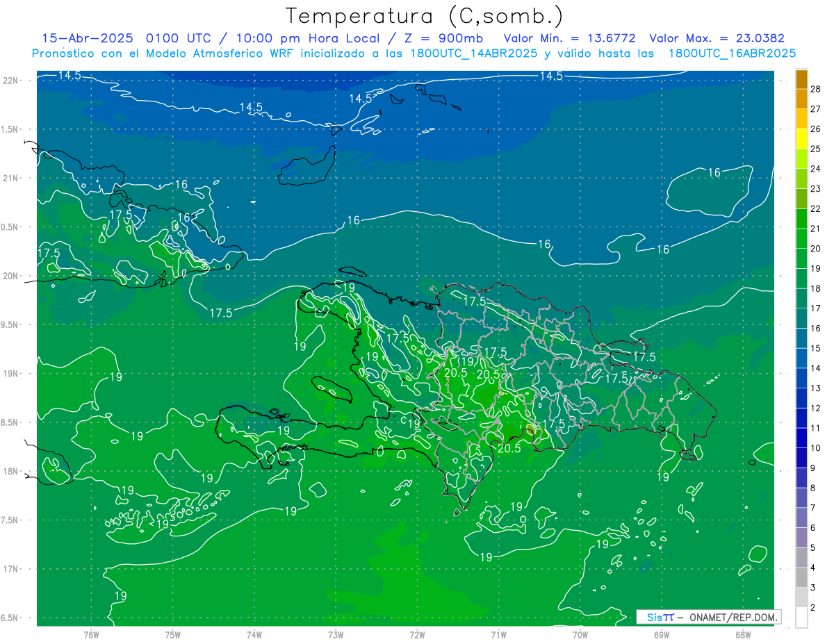Click the color legend number 6
This screenshot has width=834, height=644.
814,528
